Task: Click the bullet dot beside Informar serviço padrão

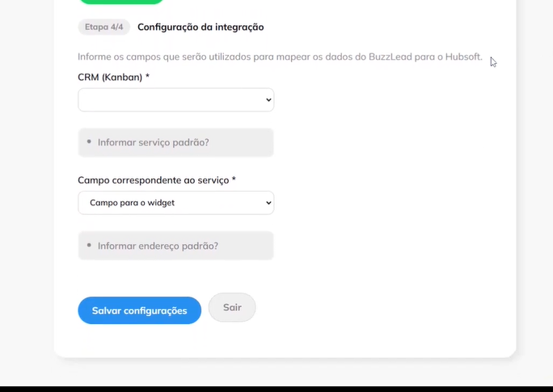Action: [89, 141]
